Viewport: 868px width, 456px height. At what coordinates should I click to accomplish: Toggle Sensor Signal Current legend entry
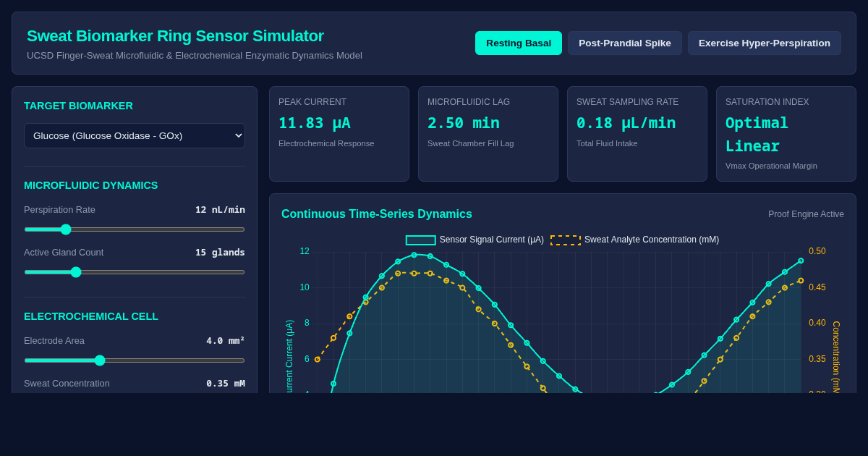tap(475, 240)
